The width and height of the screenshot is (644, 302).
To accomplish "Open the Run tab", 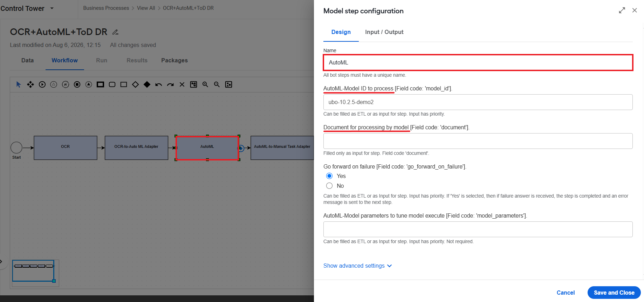I will click(x=102, y=60).
